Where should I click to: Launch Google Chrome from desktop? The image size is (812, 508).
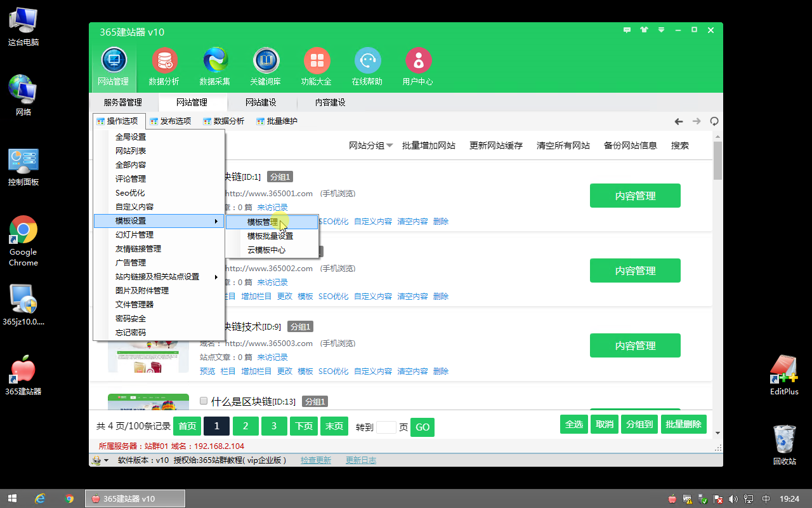(23, 241)
